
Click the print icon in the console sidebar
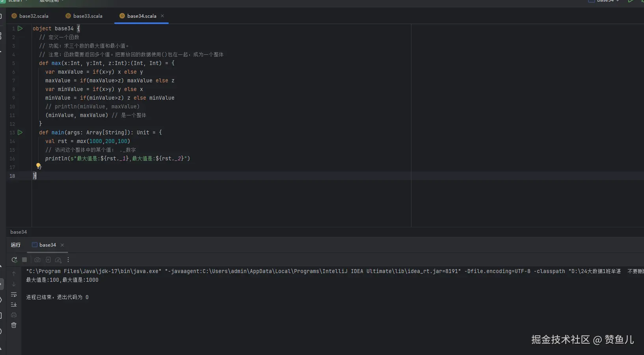click(x=14, y=315)
